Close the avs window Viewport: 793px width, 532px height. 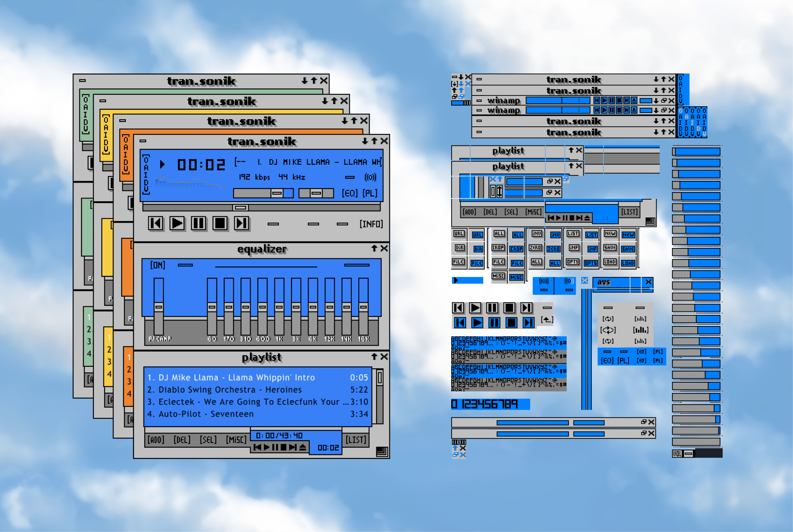[648, 282]
